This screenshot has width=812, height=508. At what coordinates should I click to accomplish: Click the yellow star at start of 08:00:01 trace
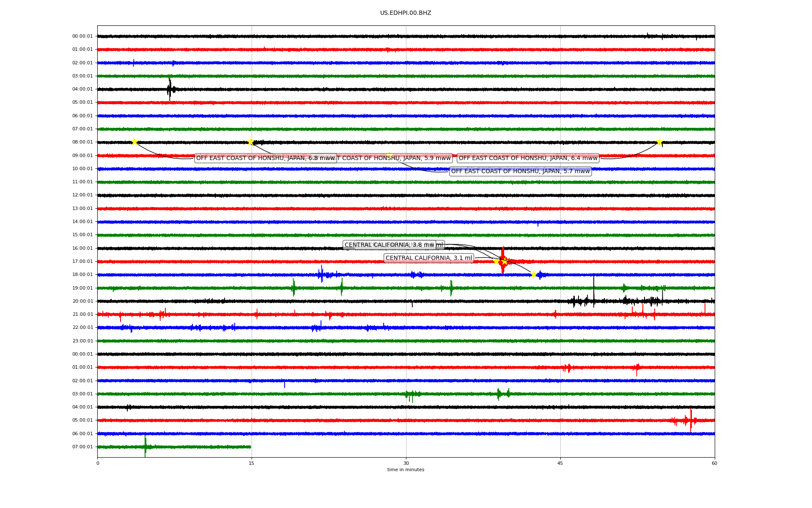[134, 142]
